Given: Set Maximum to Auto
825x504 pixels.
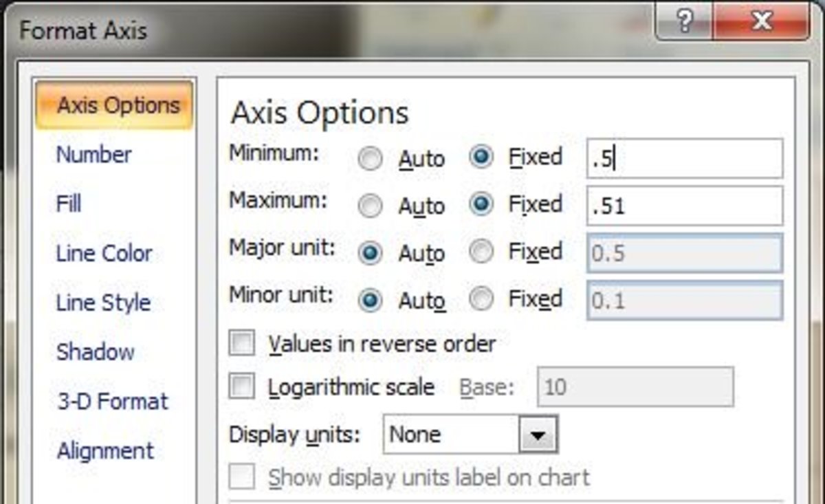Looking at the screenshot, I should (370, 205).
